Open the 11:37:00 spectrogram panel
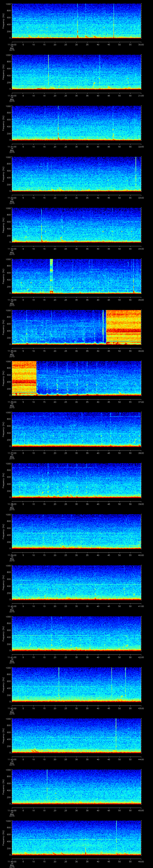153x868 pixels. point(76,429)
